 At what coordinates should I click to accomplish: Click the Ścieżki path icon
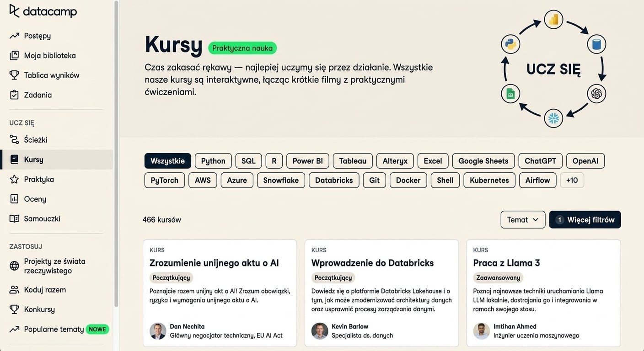click(14, 139)
